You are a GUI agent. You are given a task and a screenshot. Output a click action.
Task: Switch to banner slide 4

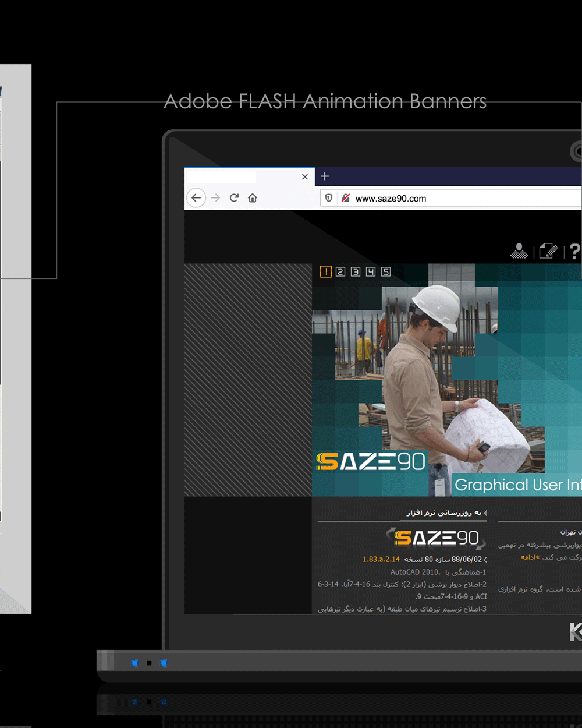[x=371, y=272]
